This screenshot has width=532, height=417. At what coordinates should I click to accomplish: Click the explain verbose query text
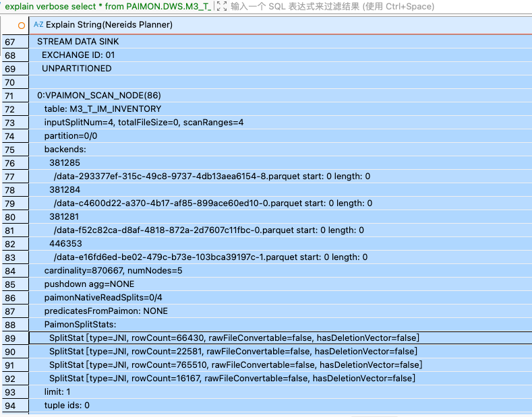click(108, 7)
